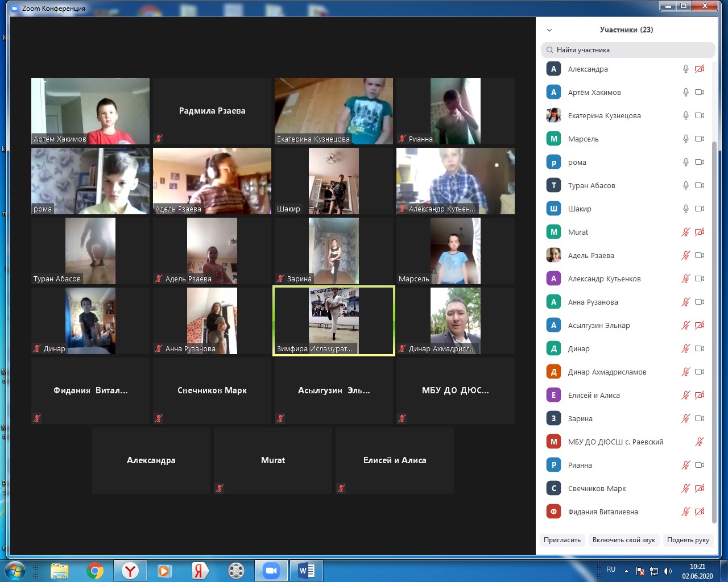Show hidden system tray icons arrow
Image resolution: width=728 pixels, height=582 pixels.
coord(626,571)
